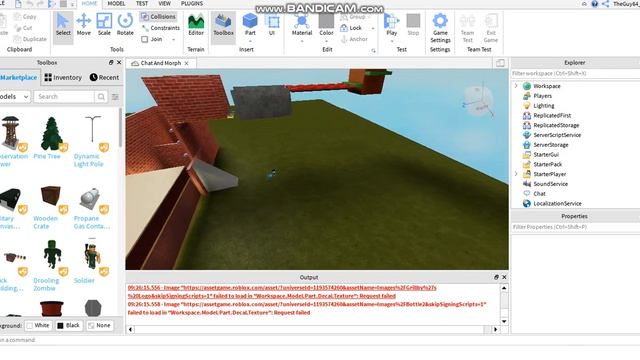Insert a new Part

tap(250, 24)
